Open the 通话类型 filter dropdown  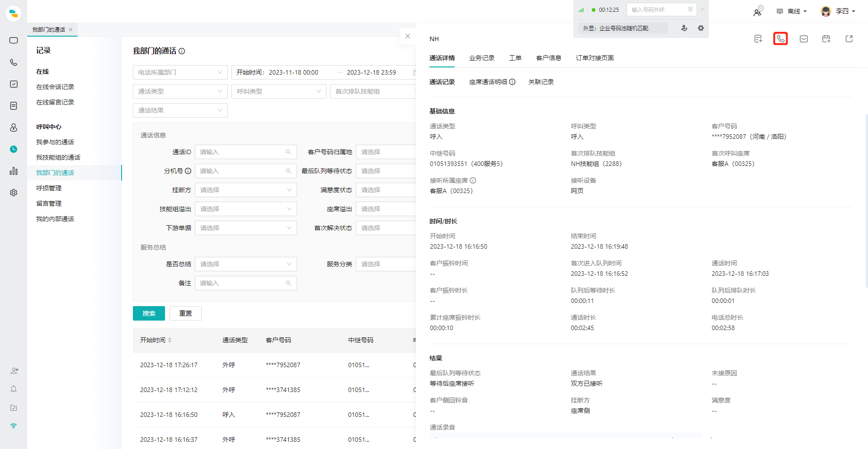[180, 91]
